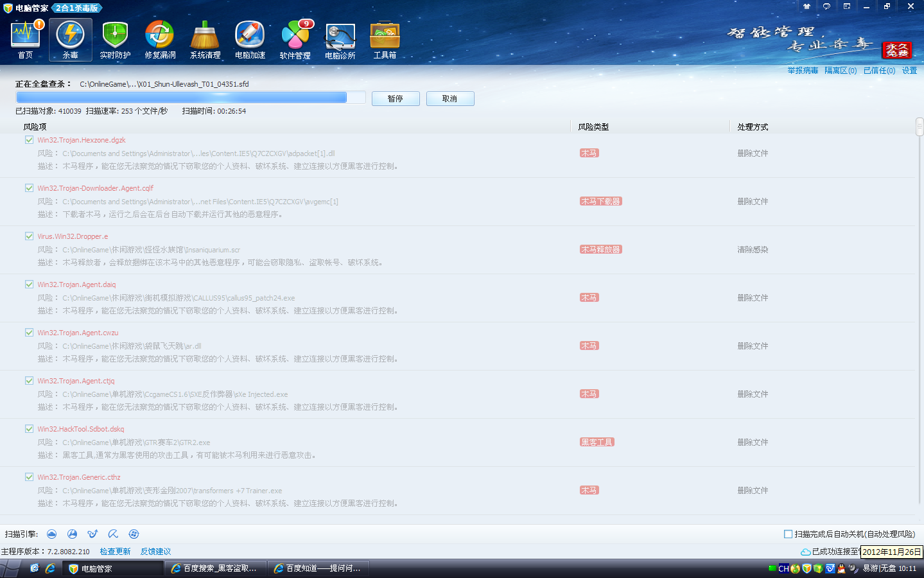Open the 已信任(0) trusted list link
Image resolution: width=924 pixels, height=578 pixels.
(879, 71)
